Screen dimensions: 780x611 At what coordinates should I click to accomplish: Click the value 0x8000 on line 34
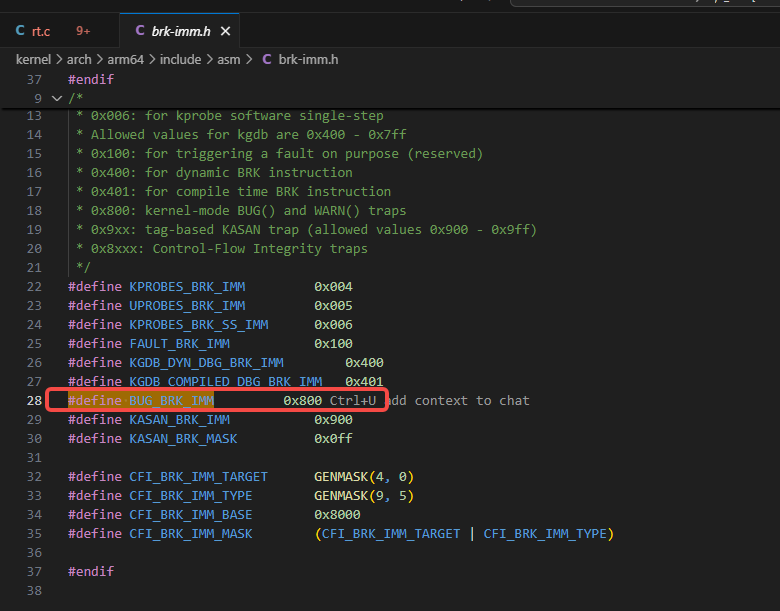(337, 514)
